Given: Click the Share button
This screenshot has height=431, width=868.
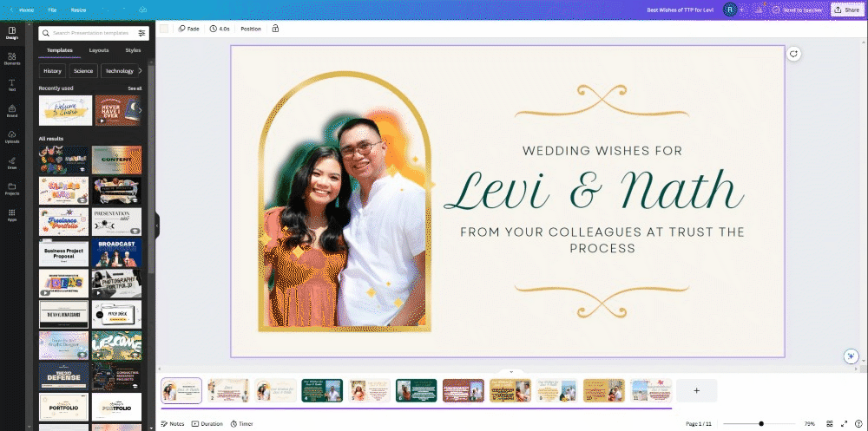Looking at the screenshot, I should pyautogui.click(x=847, y=10).
